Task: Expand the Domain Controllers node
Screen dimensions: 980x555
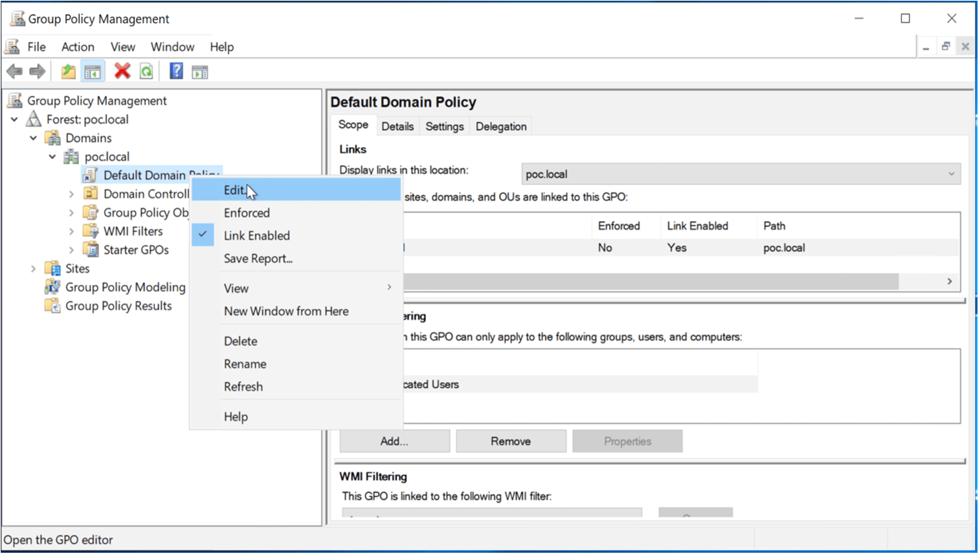Action: pyautogui.click(x=71, y=194)
